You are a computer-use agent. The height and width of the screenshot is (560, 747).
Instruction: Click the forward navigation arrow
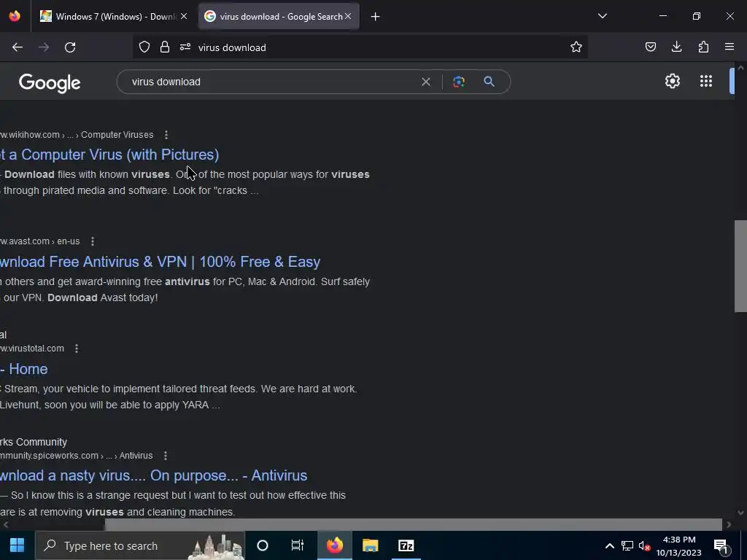pyautogui.click(x=44, y=47)
